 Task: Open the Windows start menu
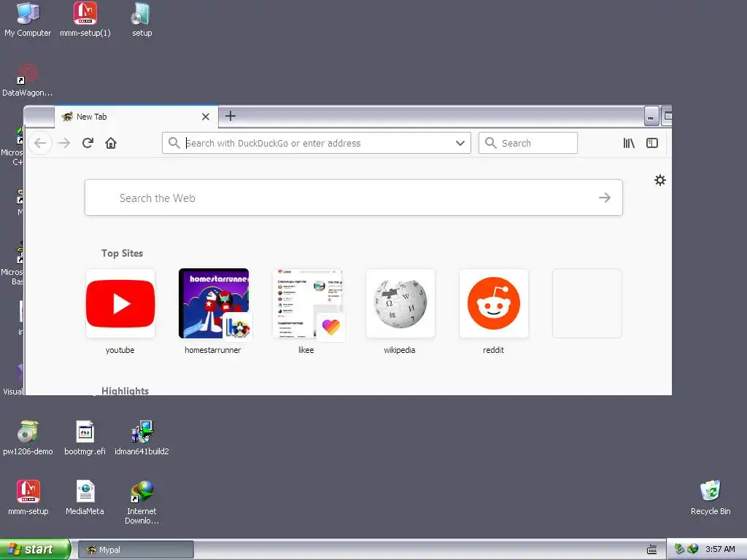[x=35, y=549]
